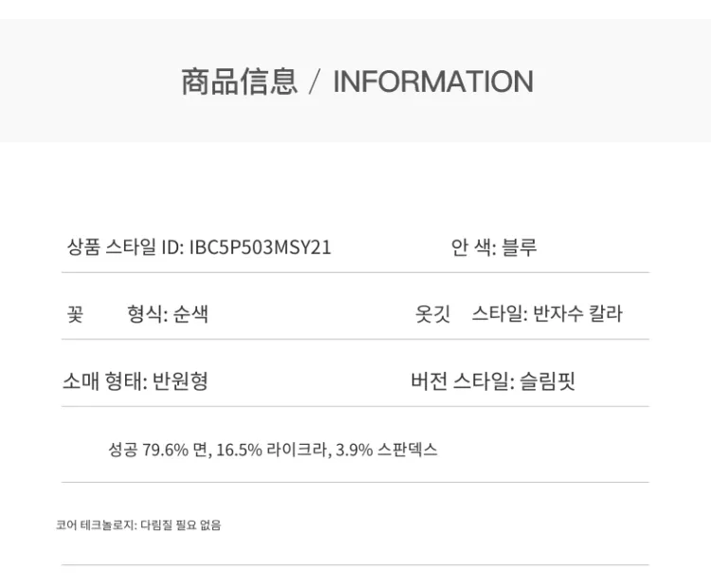Click the 코어 테크놀로지 label
This screenshot has height=588, width=711.
click(96, 524)
